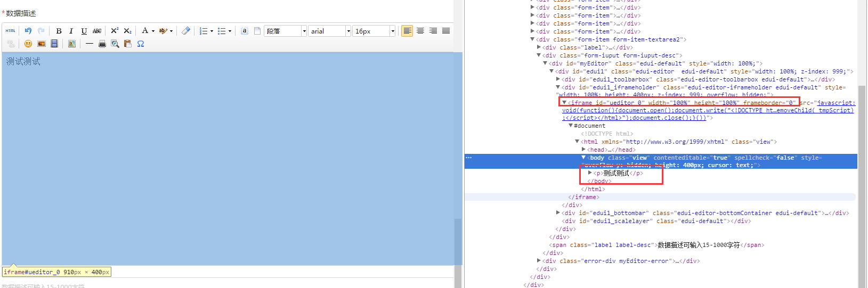Insert special character with omega icon
The width and height of the screenshot is (868, 288).
pyautogui.click(x=141, y=44)
